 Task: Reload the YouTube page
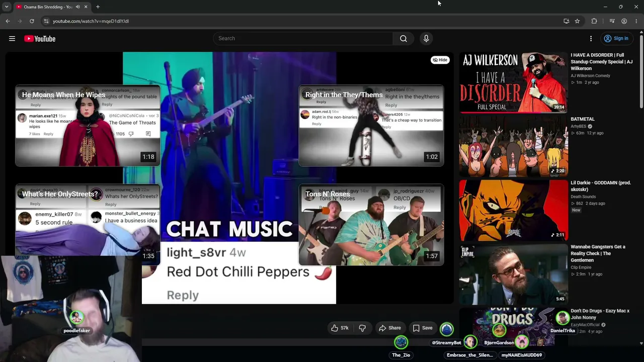[32, 21]
